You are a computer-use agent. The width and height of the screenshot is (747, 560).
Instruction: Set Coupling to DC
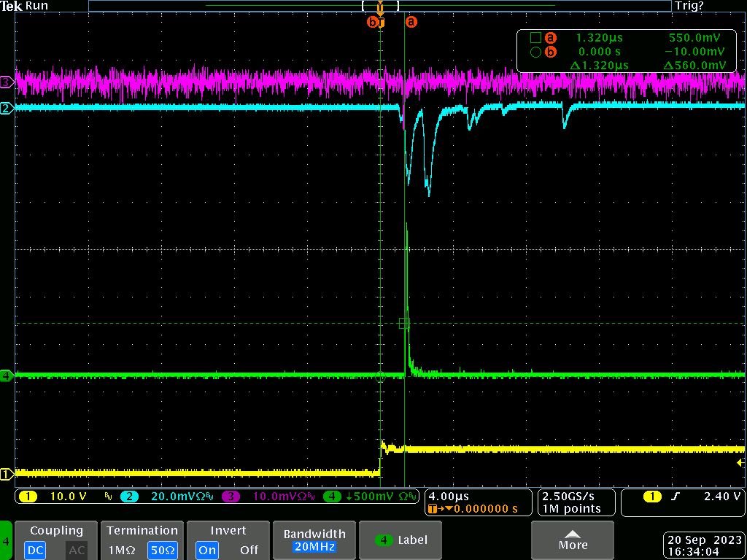tap(34, 550)
